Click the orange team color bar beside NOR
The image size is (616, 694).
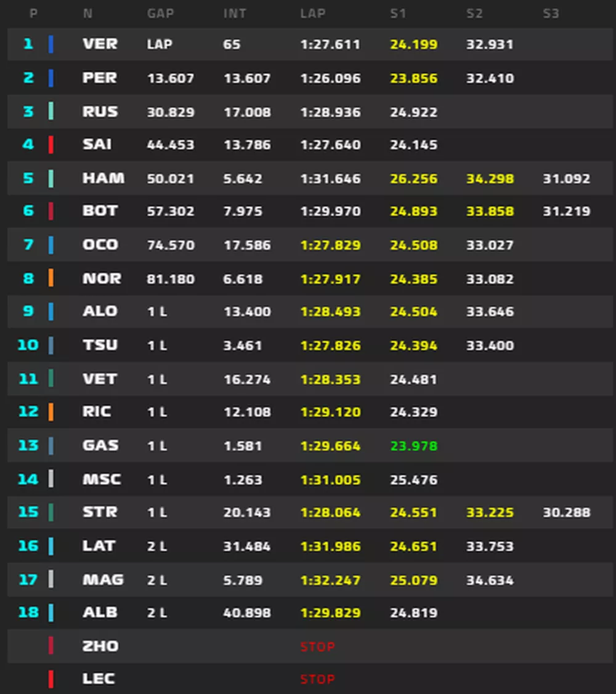(x=51, y=278)
